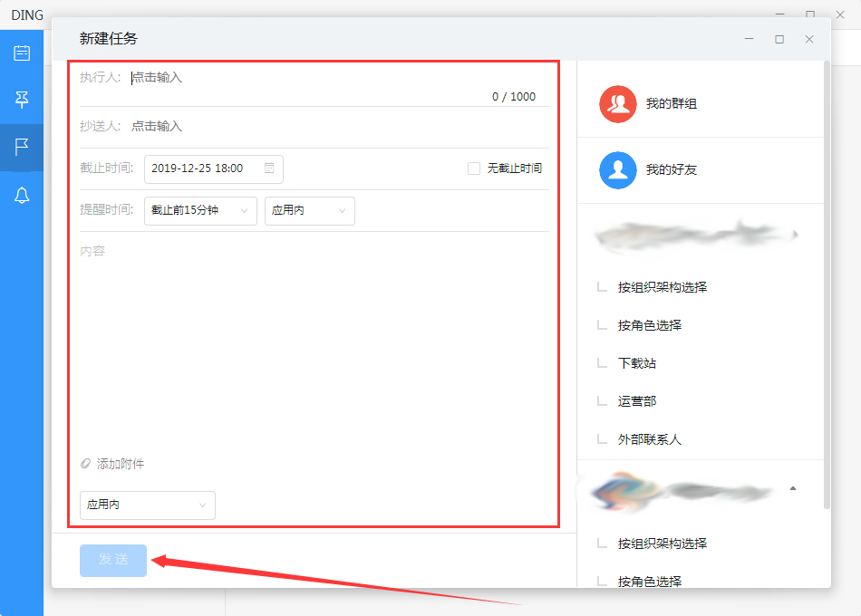This screenshot has height=616, width=861.
Task: Click the red 我的群组 group icon
Action: [617, 103]
